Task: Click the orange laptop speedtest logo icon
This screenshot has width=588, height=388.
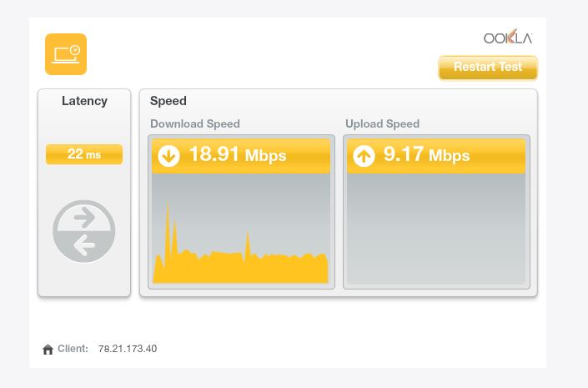Action: (66, 54)
